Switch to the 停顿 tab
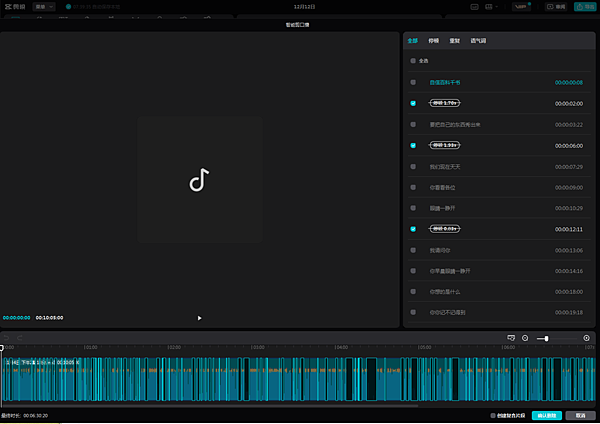 click(433, 42)
